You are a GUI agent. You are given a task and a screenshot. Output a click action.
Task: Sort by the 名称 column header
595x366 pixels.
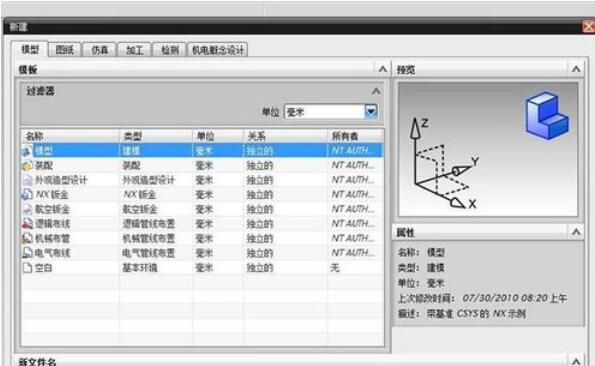pyautogui.click(x=71, y=136)
